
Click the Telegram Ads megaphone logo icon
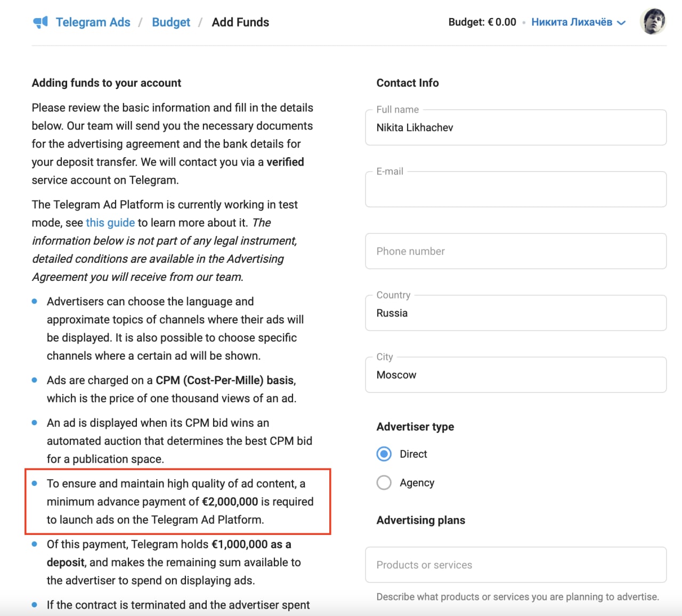(x=40, y=22)
